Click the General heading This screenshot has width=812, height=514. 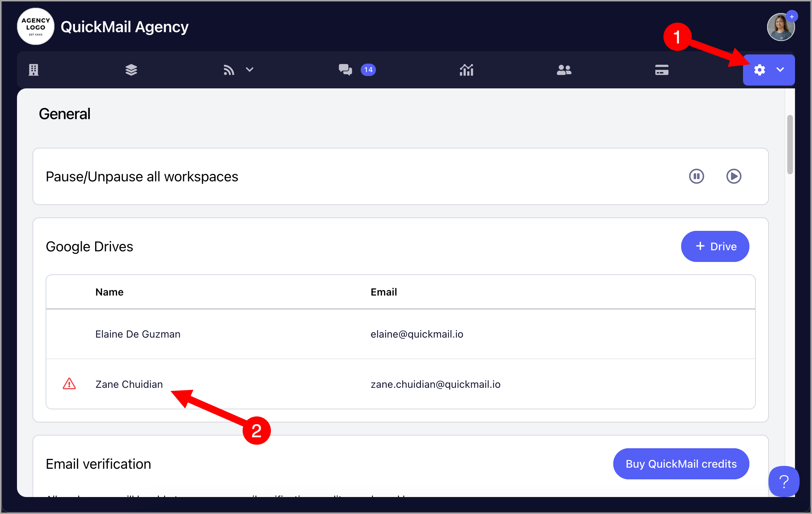65,114
